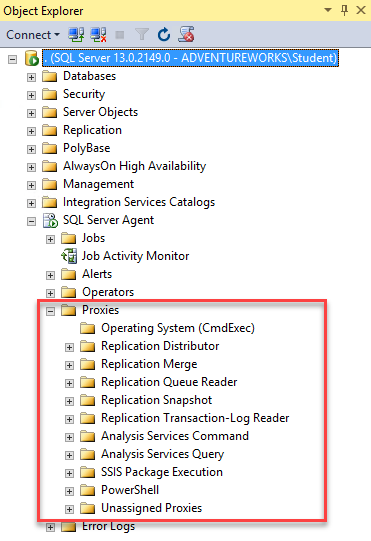Image resolution: width=371 pixels, height=541 pixels.
Task: Open the Object Explorer window position dropdown arrow
Action: 328,10
